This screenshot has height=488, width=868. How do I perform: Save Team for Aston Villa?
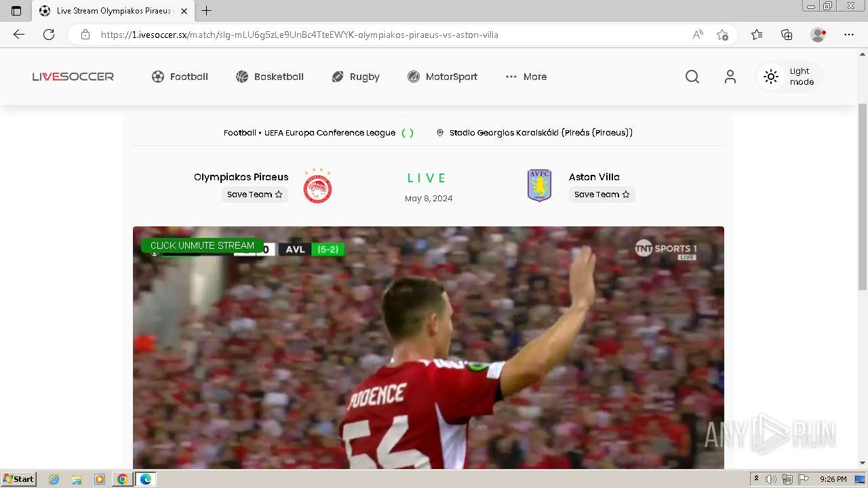tap(602, 195)
